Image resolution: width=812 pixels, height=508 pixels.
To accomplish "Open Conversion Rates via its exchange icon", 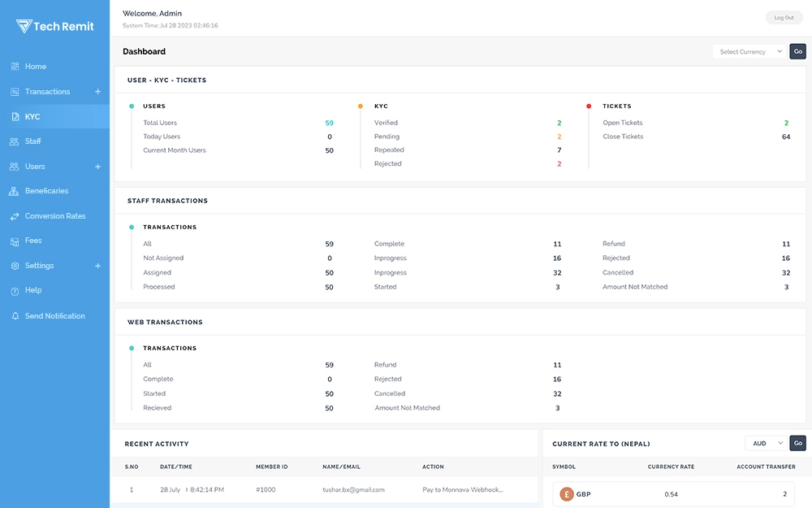I will 14,215.
